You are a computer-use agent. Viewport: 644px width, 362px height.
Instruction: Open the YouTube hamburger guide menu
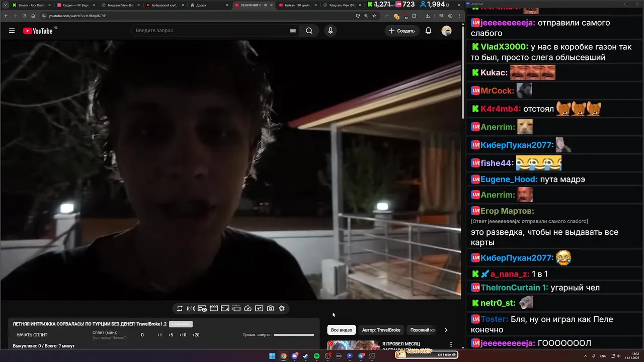[x=12, y=31]
